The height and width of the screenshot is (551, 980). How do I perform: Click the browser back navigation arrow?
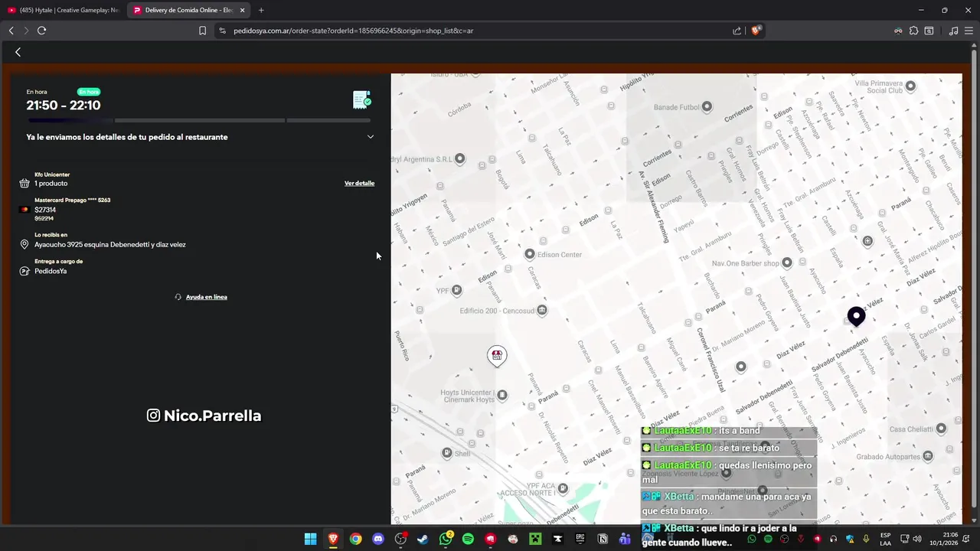(x=11, y=31)
